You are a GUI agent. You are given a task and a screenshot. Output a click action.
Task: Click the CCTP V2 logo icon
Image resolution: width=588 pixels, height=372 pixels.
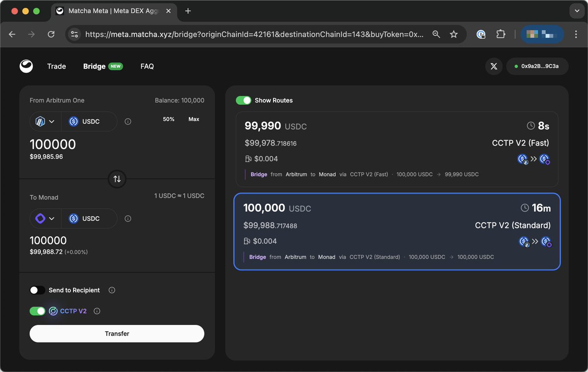click(53, 311)
